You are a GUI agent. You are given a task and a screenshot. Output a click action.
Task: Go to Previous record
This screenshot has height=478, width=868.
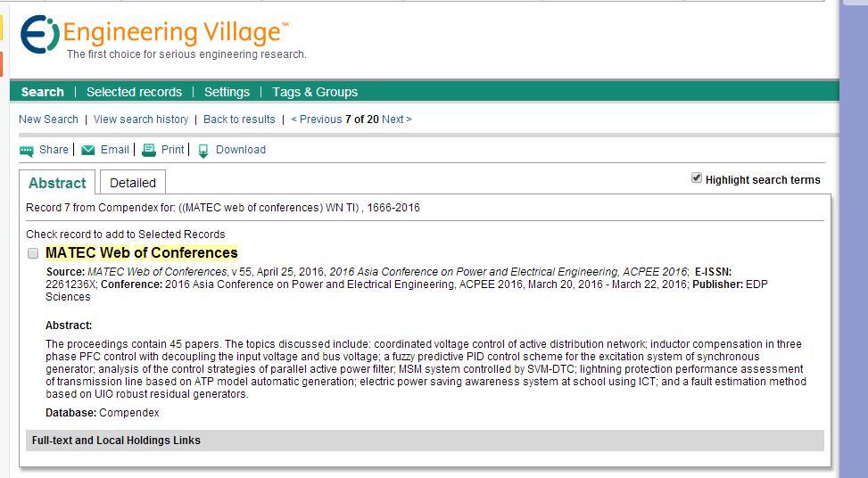click(317, 119)
